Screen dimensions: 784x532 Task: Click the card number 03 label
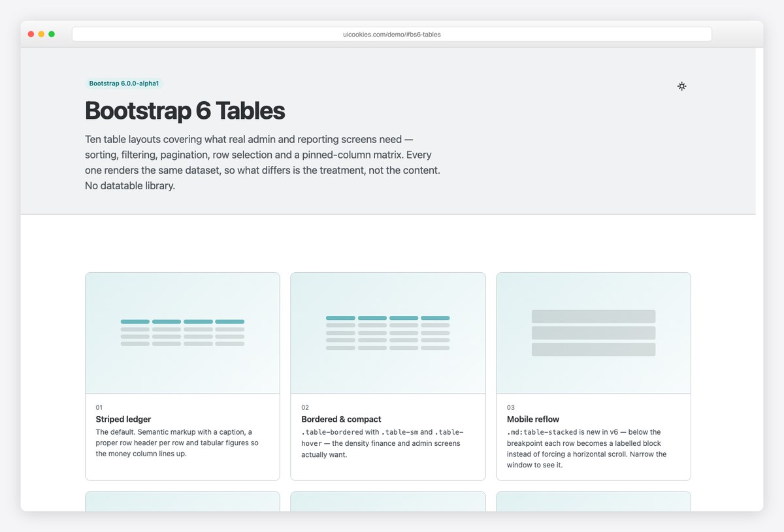(x=511, y=407)
